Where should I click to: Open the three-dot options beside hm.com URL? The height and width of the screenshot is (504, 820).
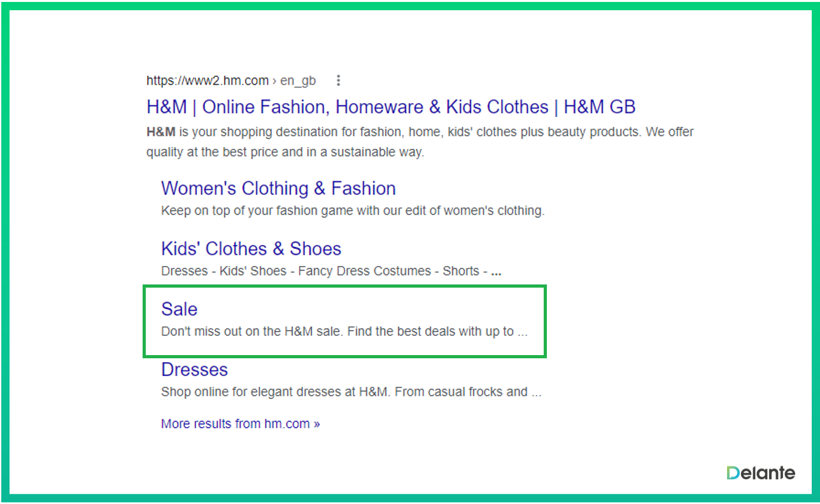pyautogui.click(x=338, y=81)
